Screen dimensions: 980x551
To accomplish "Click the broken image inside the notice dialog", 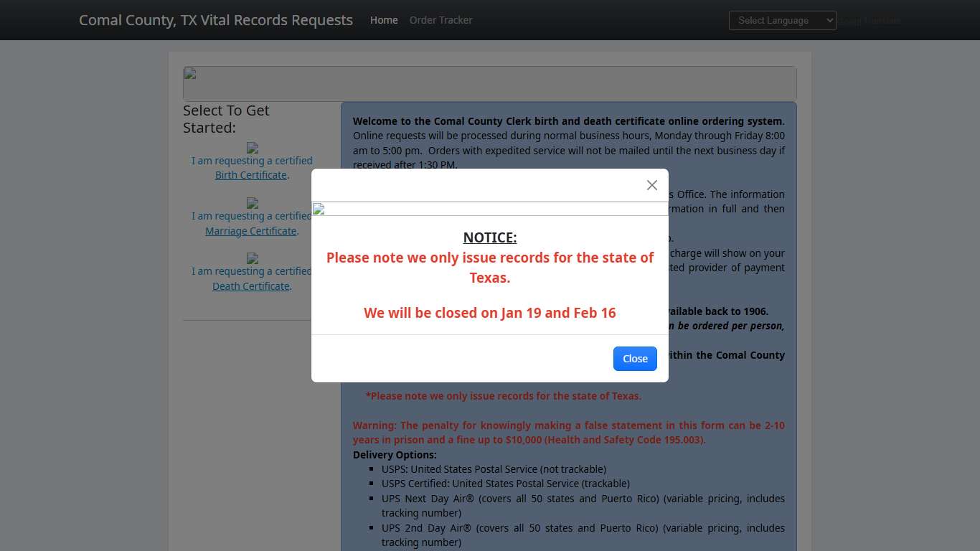I will (x=319, y=209).
